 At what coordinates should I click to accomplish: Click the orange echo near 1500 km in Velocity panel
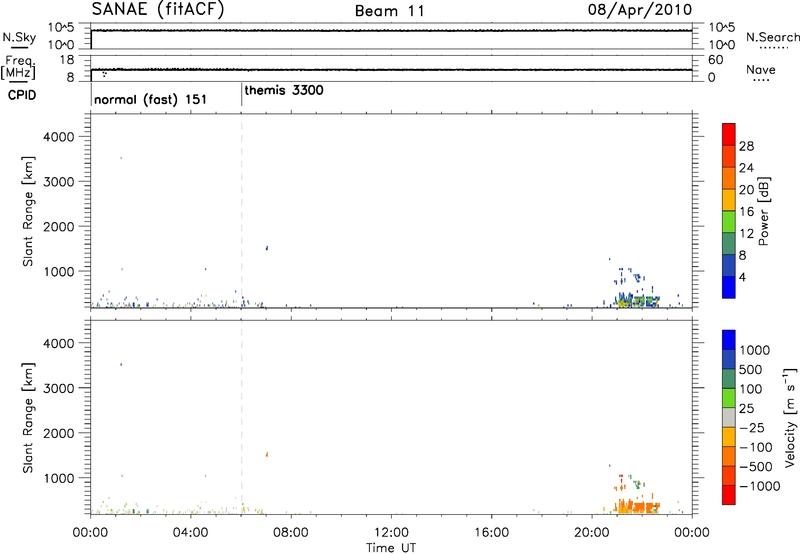click(x=267, y=455)
